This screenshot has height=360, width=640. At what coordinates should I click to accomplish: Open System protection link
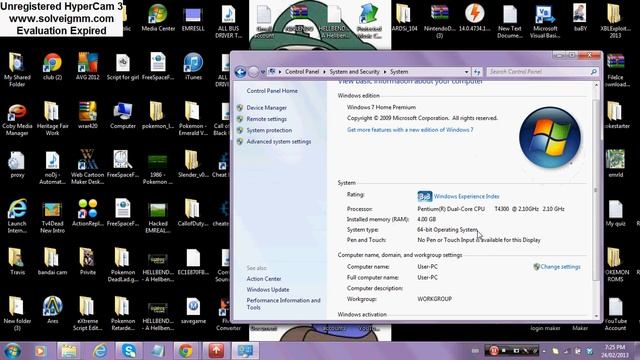click(x=269, y=130)
